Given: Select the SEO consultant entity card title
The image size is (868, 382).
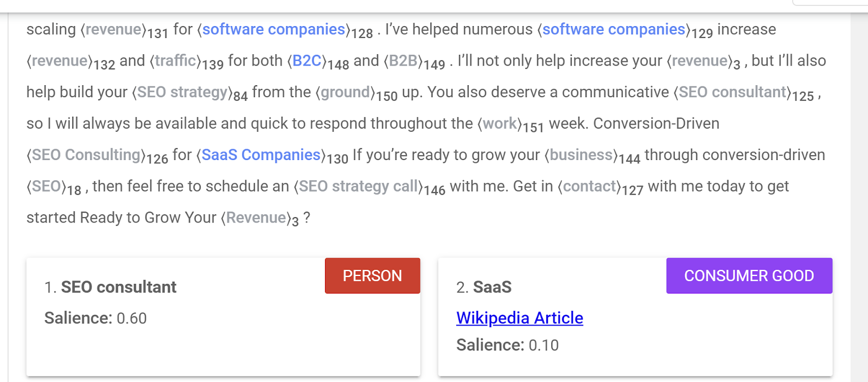Looking at the screenshot, I should pos(118,287).
